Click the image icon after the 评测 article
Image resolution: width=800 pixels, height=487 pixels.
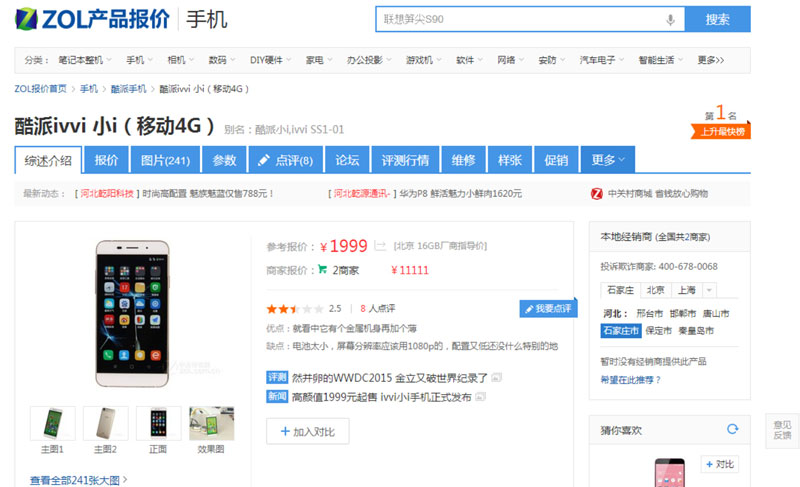point(496,377)
